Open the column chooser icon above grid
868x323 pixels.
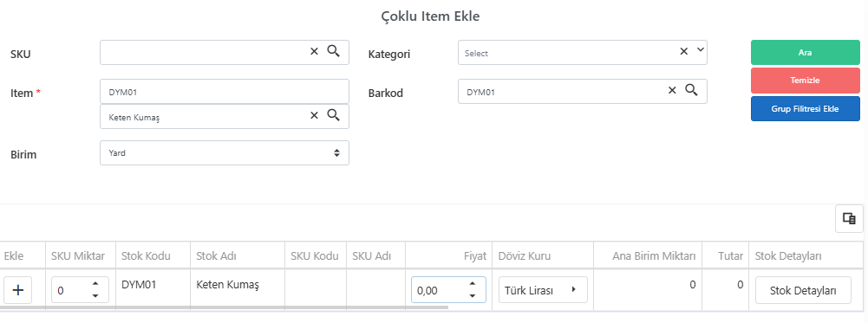(849, 218)
